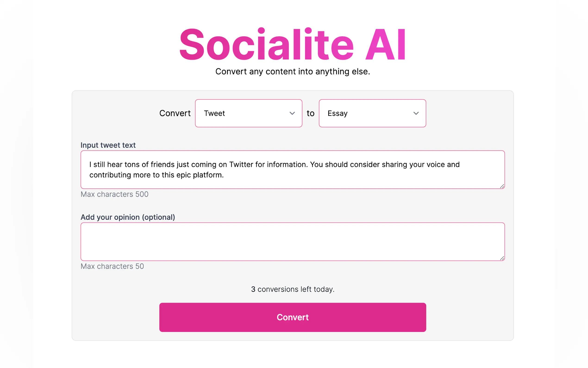
Task: Click the 'Max characters 50' hint
Action: [112, 266]
